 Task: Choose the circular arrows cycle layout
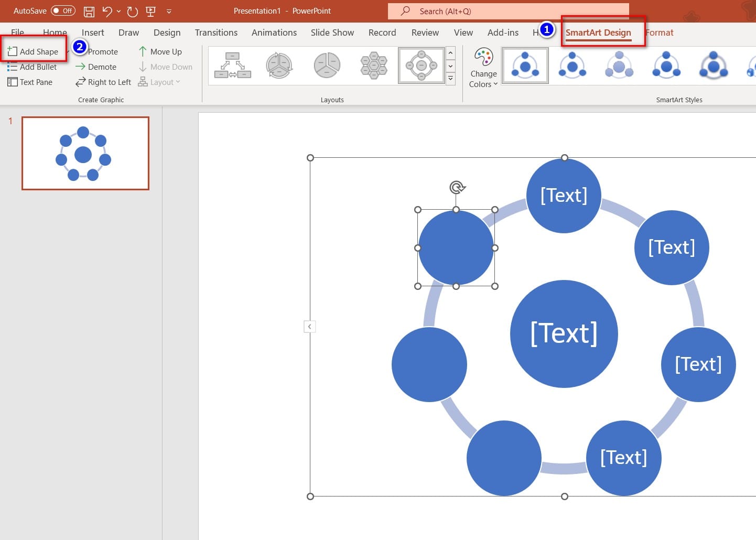pos(279,66)
